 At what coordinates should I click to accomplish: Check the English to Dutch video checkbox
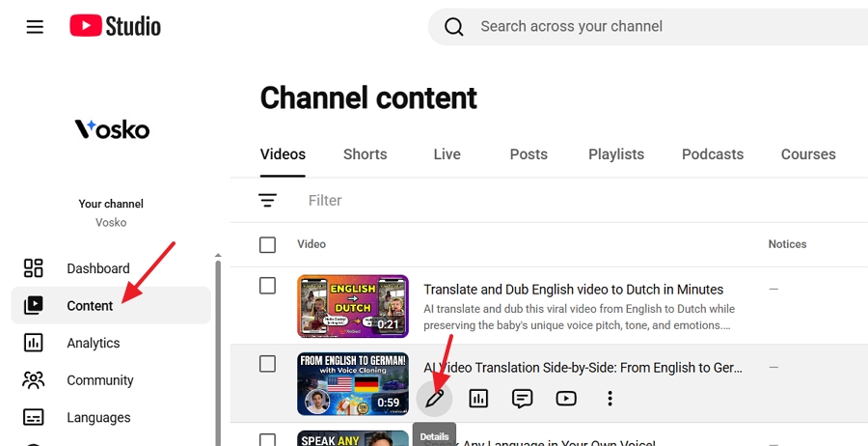267,286
